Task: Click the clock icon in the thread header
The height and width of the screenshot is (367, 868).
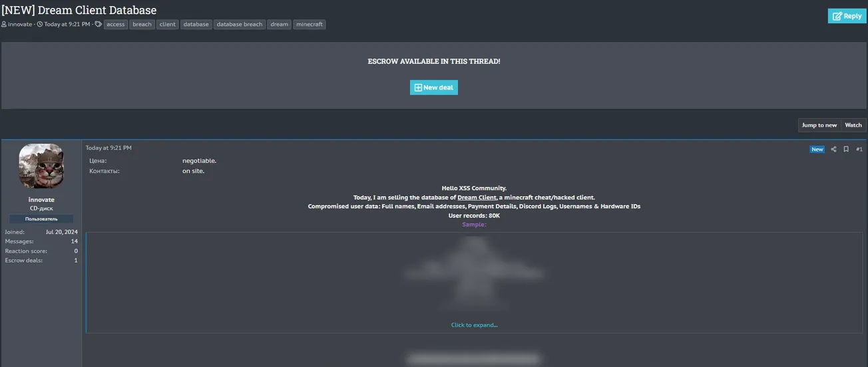Action: click(40, 25)
